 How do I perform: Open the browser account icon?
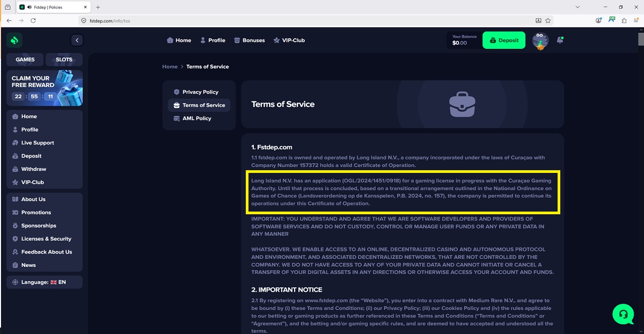tap(599, 20)
